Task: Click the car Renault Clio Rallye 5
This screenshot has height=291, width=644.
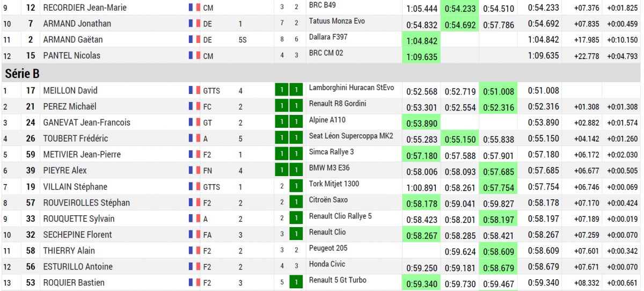Action: 340,216
